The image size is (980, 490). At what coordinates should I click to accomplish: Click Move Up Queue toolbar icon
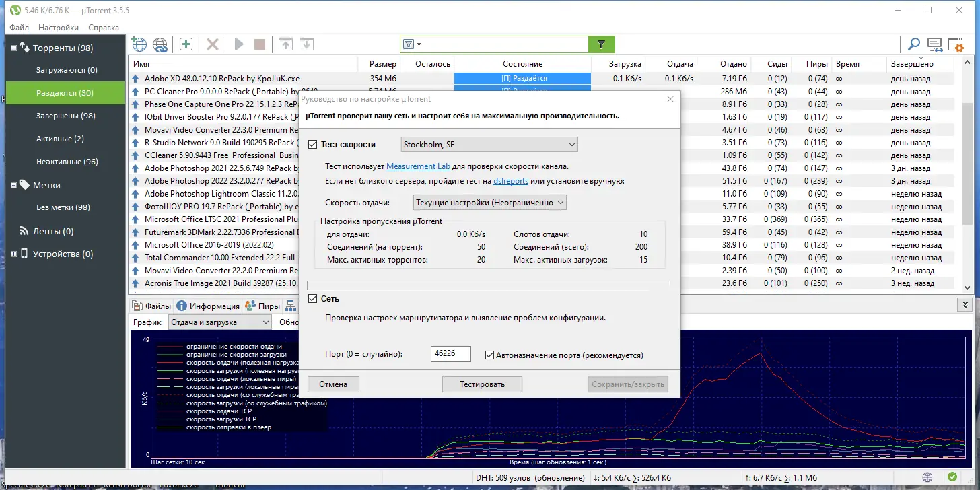(285, 44)
